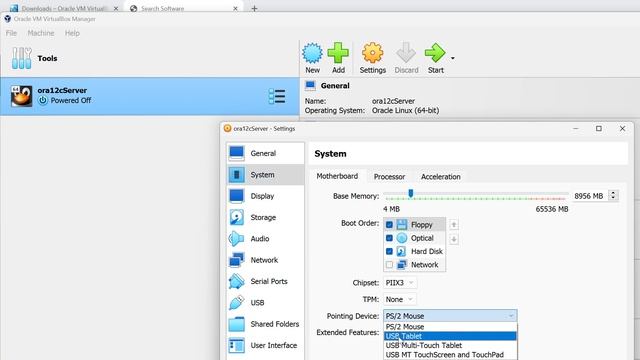Viewport: 640px width, 360px height.
Task: Click the New virtual machine icon
Action: [312, 53]
